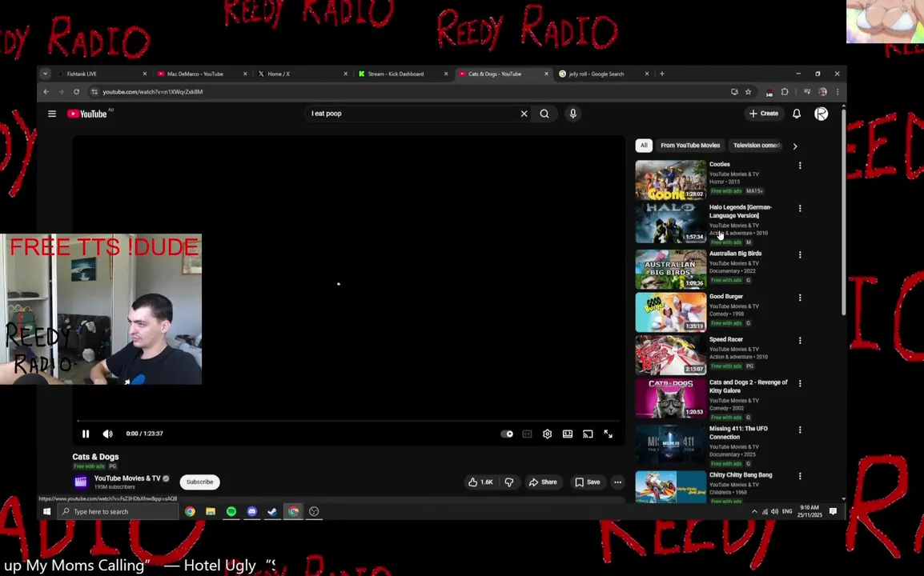Open the Cooties movie thumbnail

click(x=671, y=180)
